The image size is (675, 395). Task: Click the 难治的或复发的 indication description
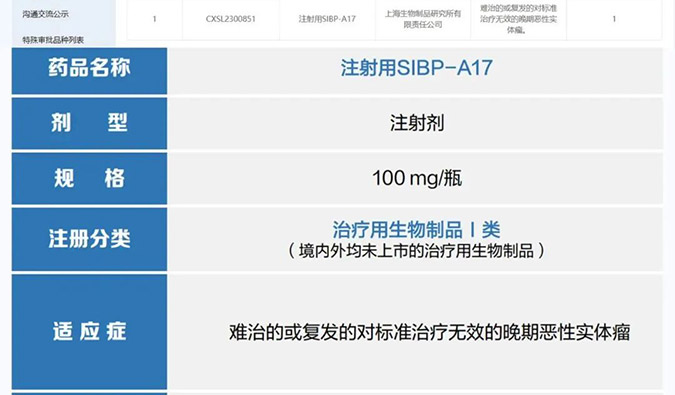pos(429,332)
